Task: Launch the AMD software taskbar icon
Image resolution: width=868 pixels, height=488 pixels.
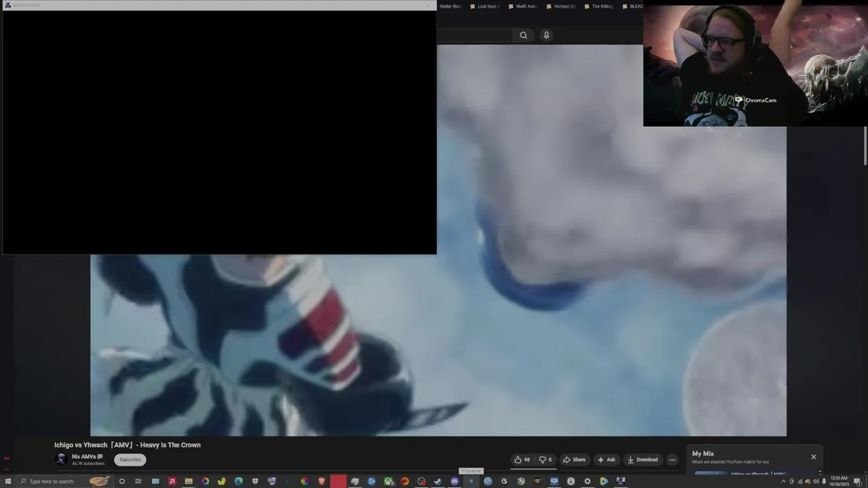Action: pyautogui.click(x=172, y=481)
